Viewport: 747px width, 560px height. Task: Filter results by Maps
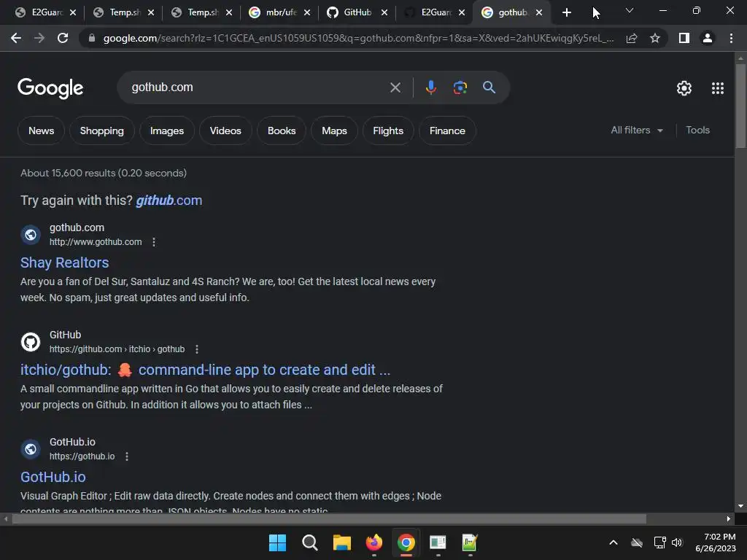[x=334, y=131]
